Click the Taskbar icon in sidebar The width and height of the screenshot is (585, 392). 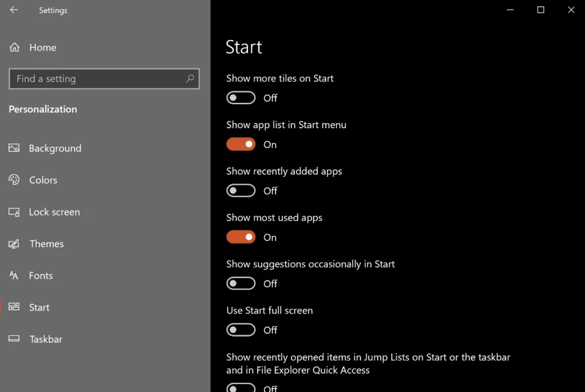click(x=14, y=339)
